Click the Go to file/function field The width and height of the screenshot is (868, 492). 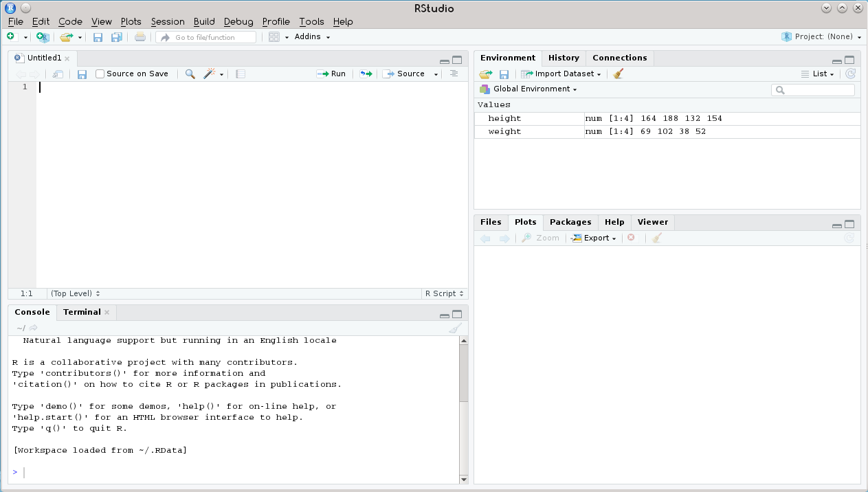pyautogui.click(x=205, y=37)
